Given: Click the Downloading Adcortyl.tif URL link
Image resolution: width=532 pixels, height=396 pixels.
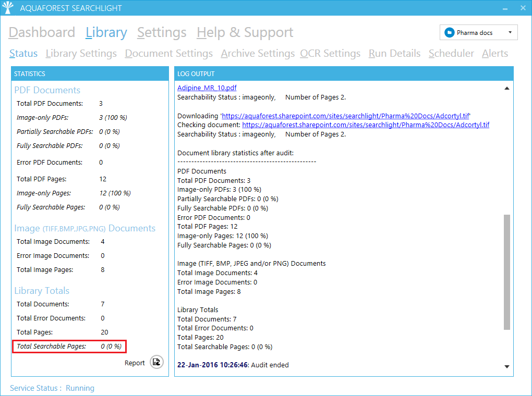Looking at the screenshot, I should pos(345,116).
